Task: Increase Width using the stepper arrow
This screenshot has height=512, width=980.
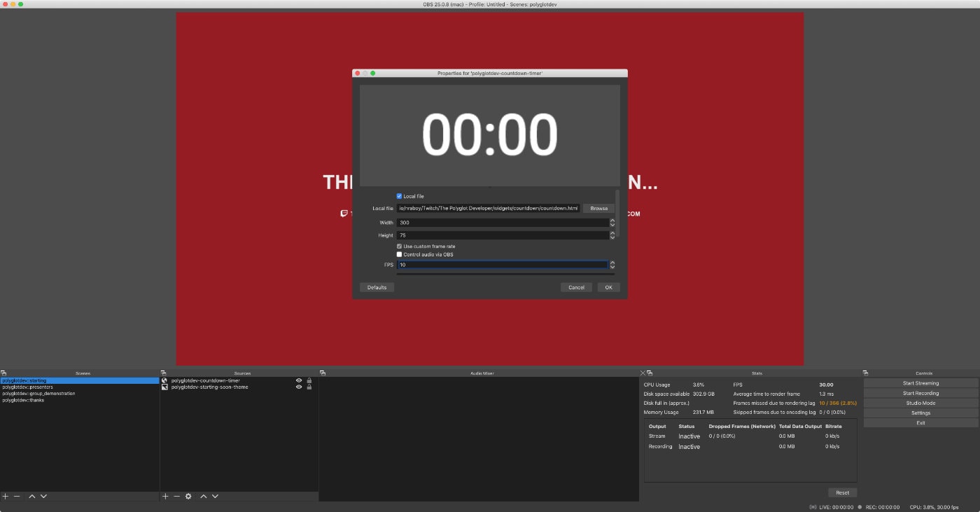Action: pyautogui.click(x=612, y=220)
